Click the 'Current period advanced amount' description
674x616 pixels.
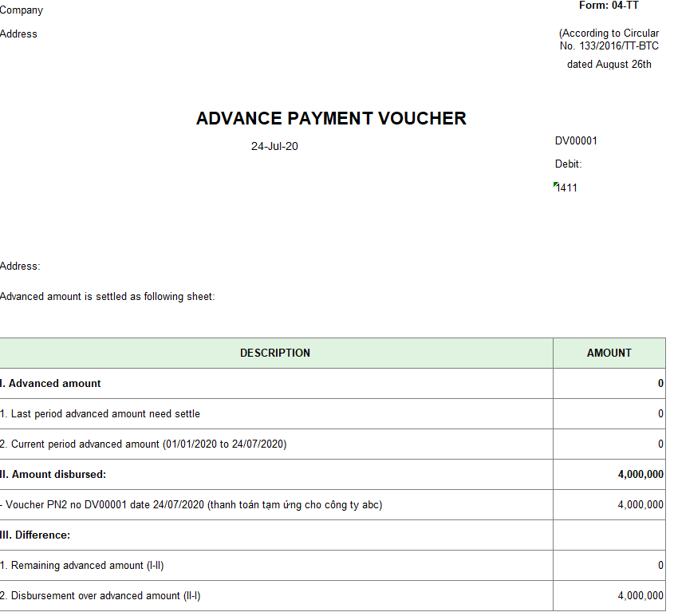pos(144,444)
